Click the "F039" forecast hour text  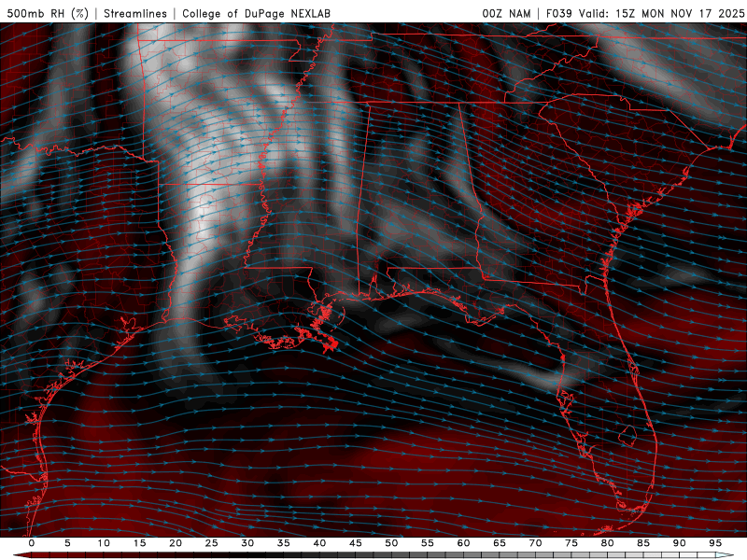[558, 13]
